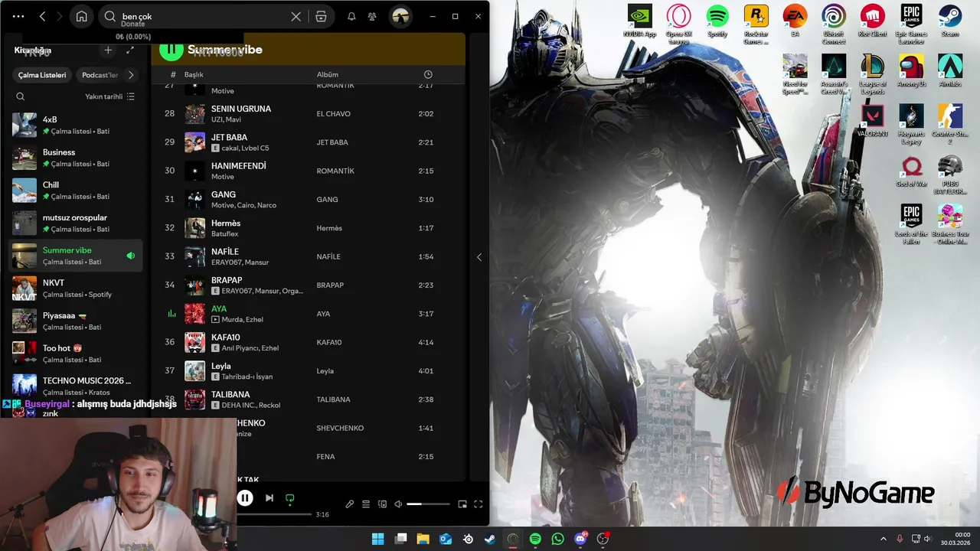Open the God of War desktop shortcut
This screenshot has width=980, height=551.
(911, 171)
